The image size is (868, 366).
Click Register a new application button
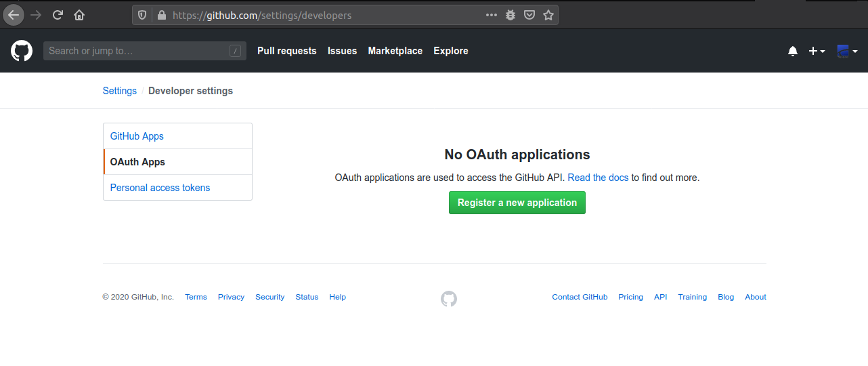tap(517, 203)
